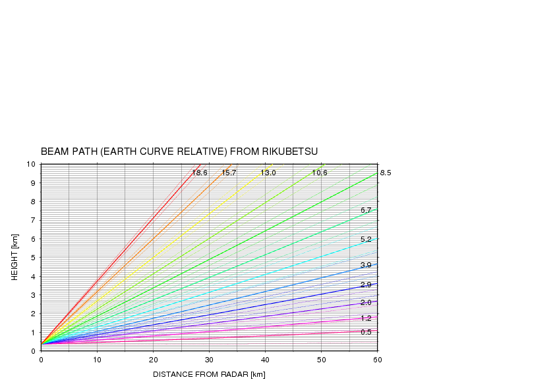555x392 pixels.
Task: Click y-axis tick label 7
Action: [33, 220]
